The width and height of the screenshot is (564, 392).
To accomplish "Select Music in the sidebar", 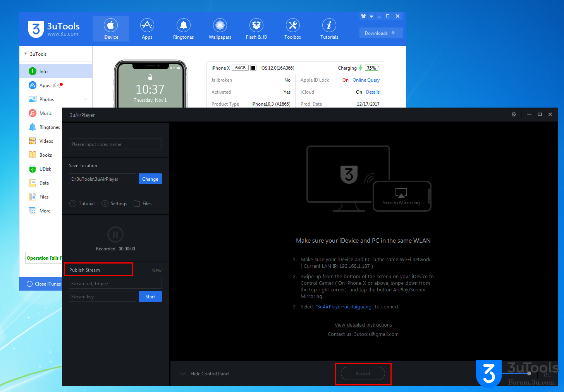I will [41, 113].
